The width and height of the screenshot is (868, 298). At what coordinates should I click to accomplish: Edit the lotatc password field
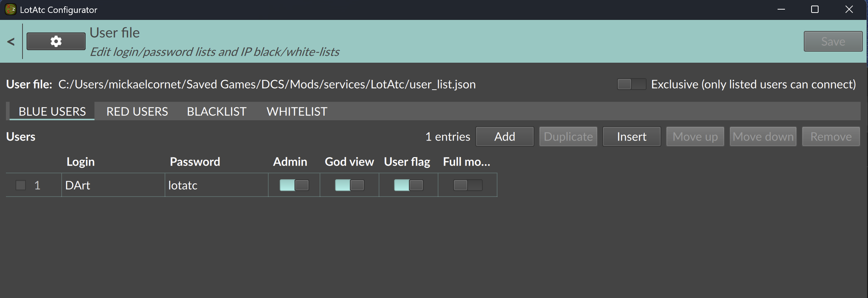216,185
